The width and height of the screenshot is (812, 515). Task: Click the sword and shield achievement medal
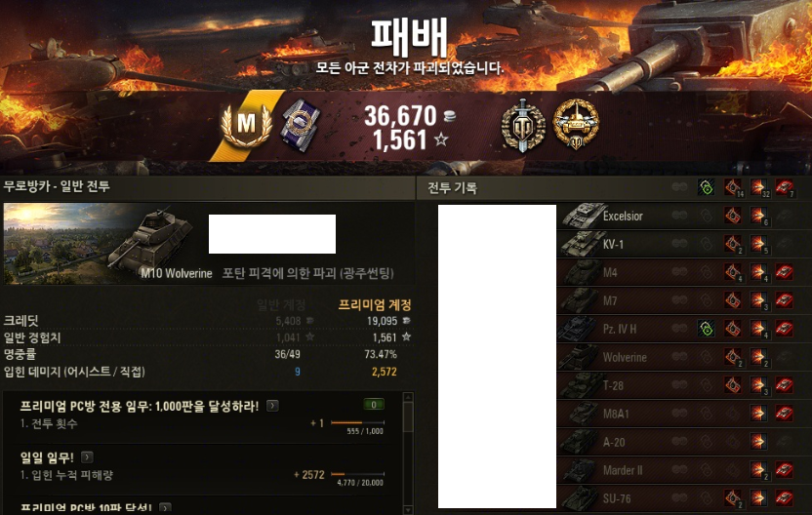coord(523,126)
